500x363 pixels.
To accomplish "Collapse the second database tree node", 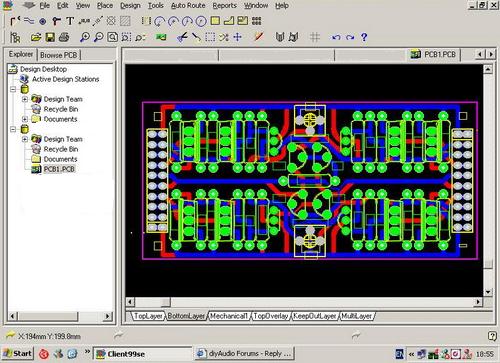I will (13, 129).
